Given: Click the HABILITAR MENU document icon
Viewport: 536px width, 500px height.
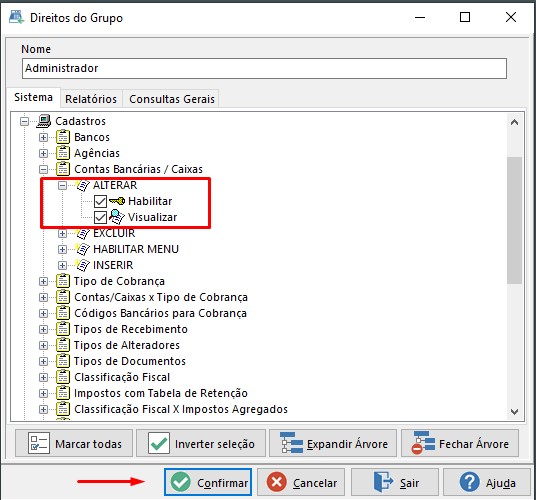Looking at the screenshot, I should pyautogui.click(x=82, y=249).
